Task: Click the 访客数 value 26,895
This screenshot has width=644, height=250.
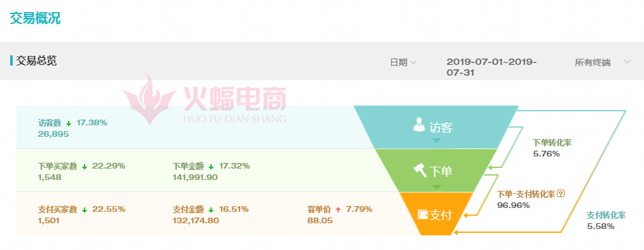Action: 53,134
